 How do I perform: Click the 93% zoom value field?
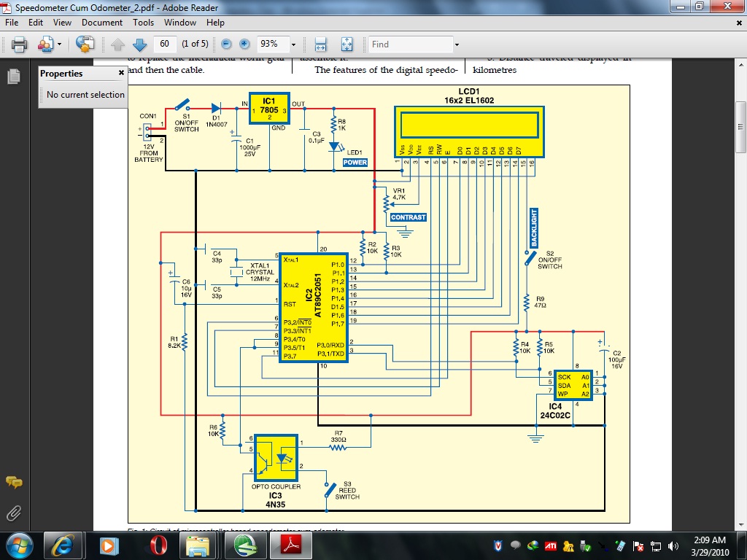[272, 44]
